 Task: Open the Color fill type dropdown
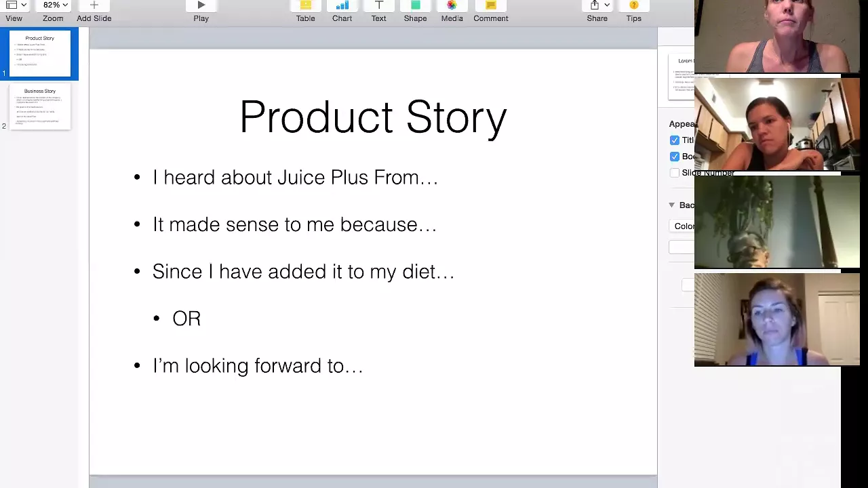[682, 226]
